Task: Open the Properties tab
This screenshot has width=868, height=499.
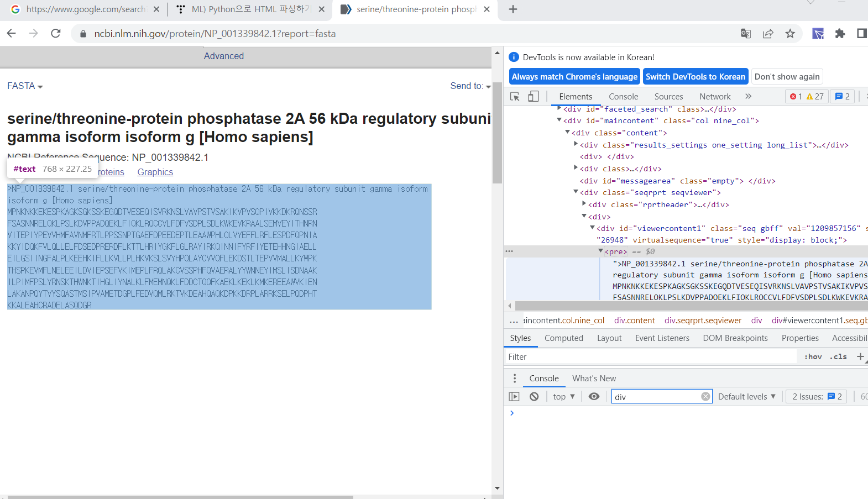Action: tap(800, 338)
